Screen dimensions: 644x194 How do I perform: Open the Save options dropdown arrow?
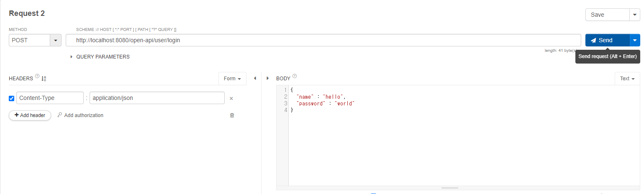[x=635, y=15]
